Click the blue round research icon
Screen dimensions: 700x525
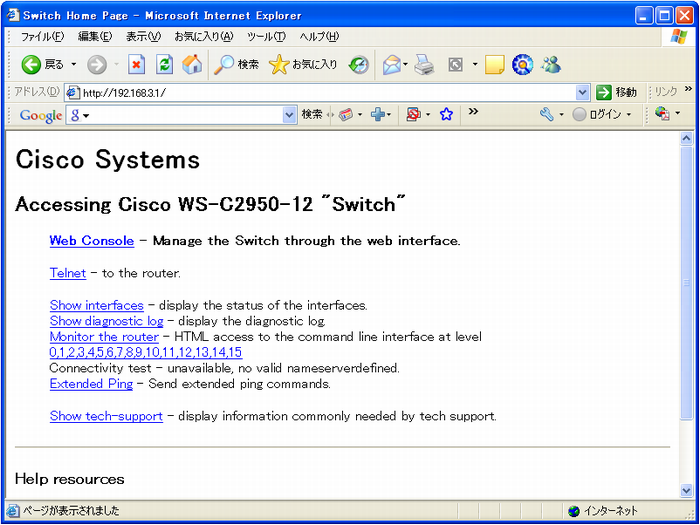pos(522,65)
